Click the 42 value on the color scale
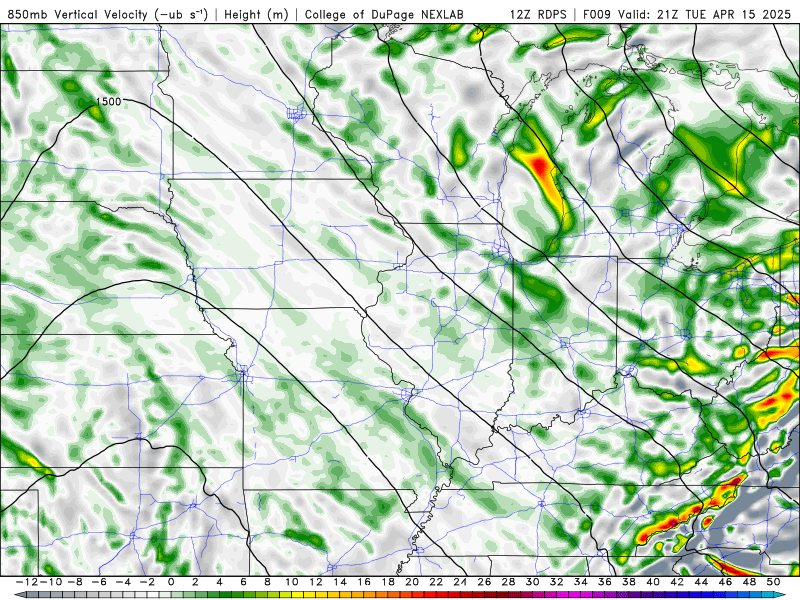The height and width of the screenshot is (600, 800). pyautogui.click(x=677, y=582)
